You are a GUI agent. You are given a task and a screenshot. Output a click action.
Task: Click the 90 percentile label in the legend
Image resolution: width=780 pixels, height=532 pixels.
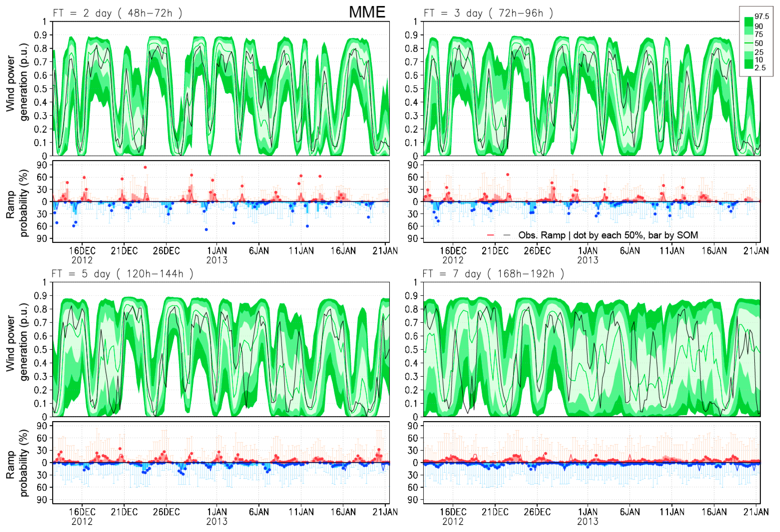tap(759, 26)
